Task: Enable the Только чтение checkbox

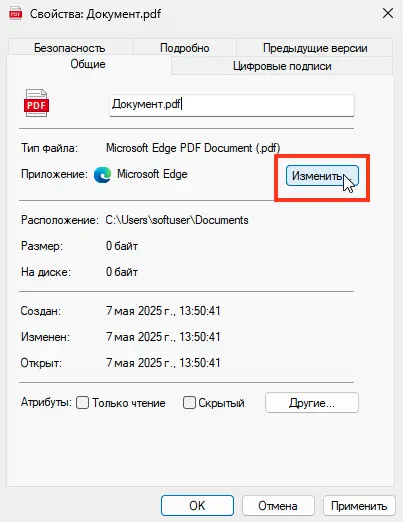Action: [x=82, y=403]
